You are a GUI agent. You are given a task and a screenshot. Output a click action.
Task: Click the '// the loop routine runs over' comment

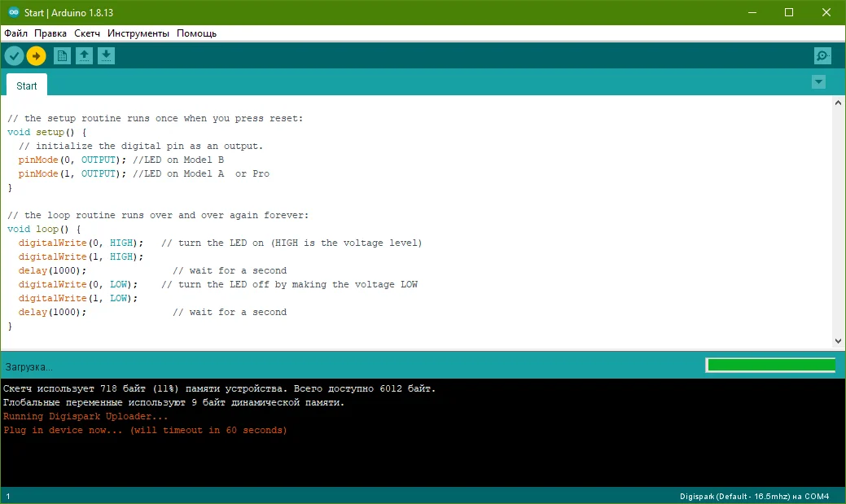(x=158, y=215)
